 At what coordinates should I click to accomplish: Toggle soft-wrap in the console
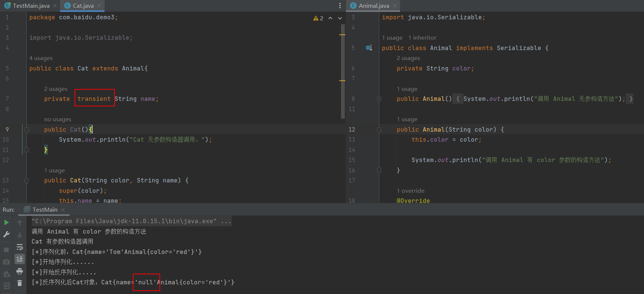tap(20, 247)
